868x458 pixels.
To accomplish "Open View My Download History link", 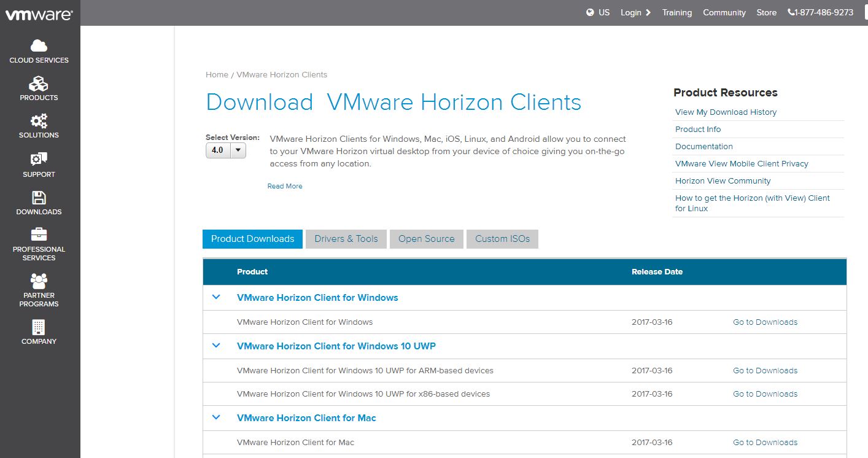I will (x=726, y=112).
